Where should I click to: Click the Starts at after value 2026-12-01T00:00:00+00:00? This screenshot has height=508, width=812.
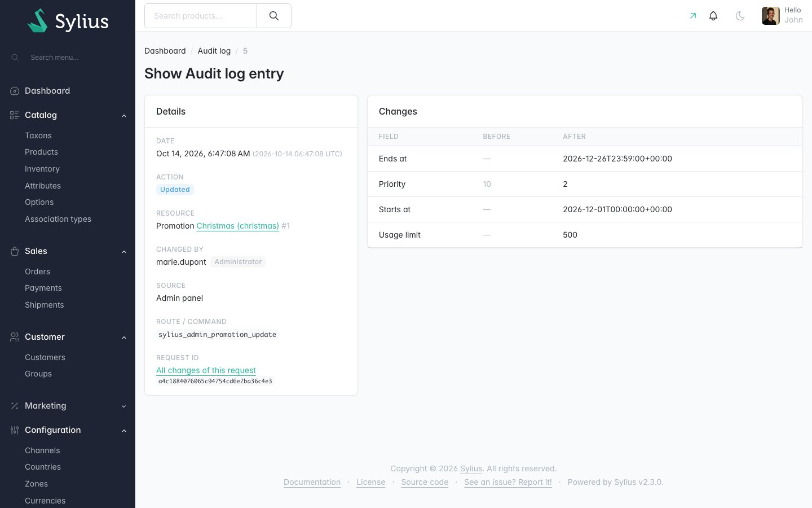click(617, 209)
